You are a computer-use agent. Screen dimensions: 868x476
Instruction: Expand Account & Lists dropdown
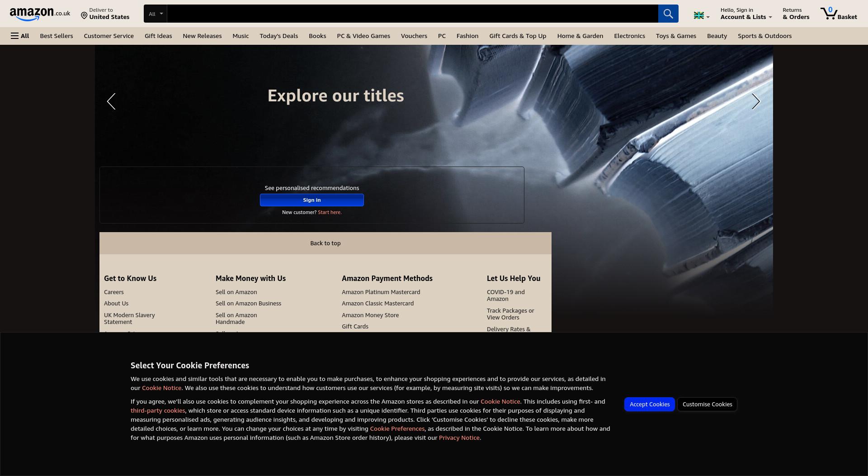click(x=746, y=14)
